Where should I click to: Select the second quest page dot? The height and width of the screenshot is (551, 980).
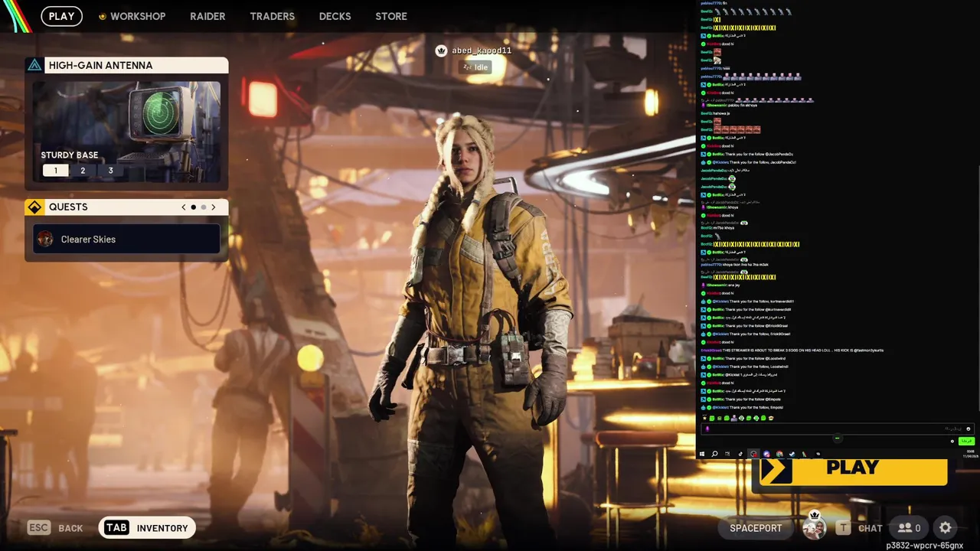203,207
